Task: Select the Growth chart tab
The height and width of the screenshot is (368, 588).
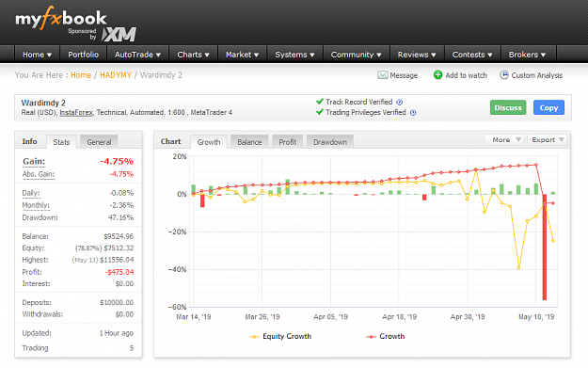Action: [x=209, y=142]
